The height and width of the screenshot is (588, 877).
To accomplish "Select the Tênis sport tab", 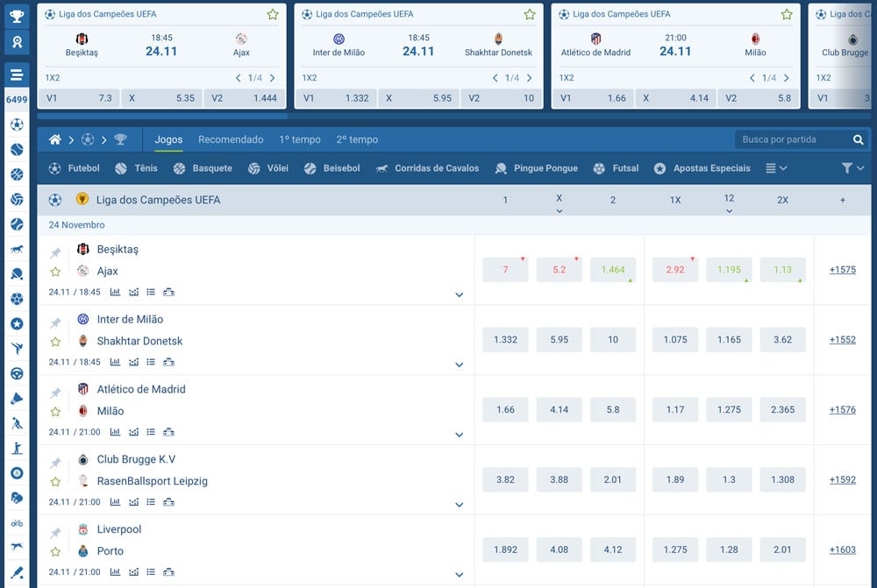I will pos(136,168).
